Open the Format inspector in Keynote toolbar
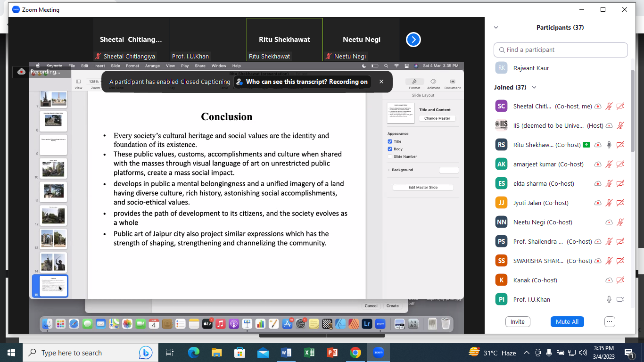The image size is (644, 362). (414, 83)
